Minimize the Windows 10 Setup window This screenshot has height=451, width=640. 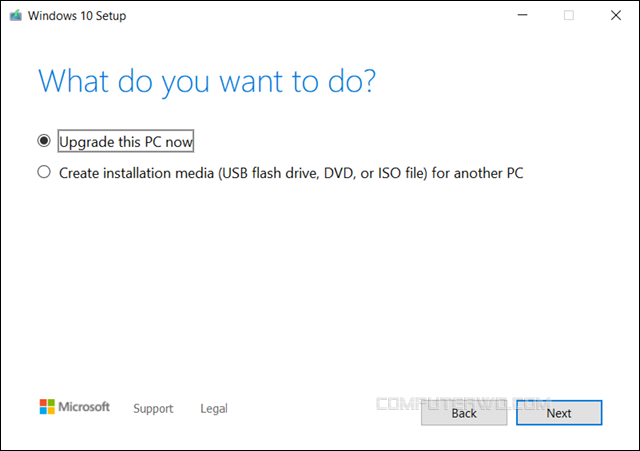pyautogui.click(x=520, y=15)
